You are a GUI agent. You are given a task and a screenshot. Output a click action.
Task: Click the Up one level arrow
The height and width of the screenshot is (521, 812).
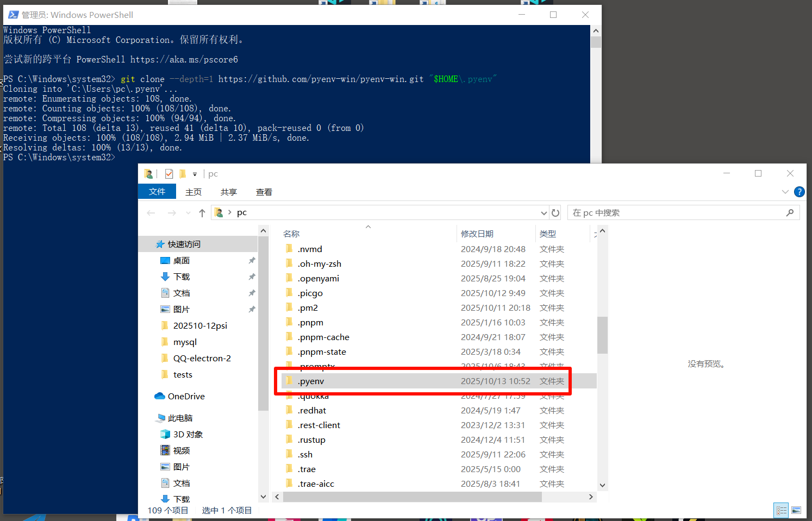coord(202,213)
